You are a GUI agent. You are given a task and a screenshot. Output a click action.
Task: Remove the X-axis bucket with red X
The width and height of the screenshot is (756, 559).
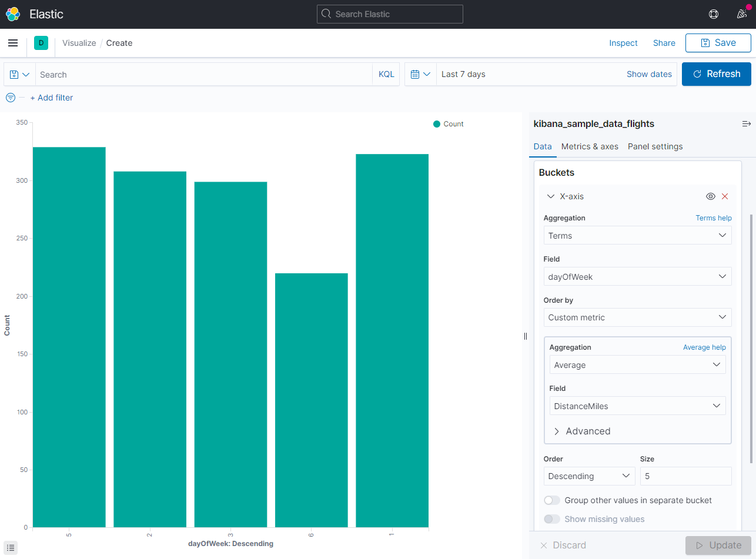click(725, 196)
